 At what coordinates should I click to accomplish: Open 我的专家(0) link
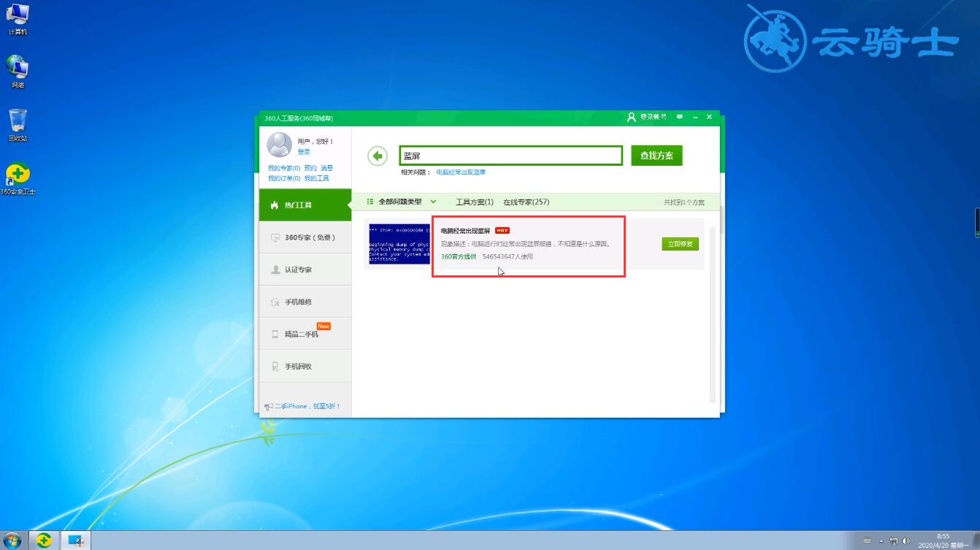(x=284, y=168)
